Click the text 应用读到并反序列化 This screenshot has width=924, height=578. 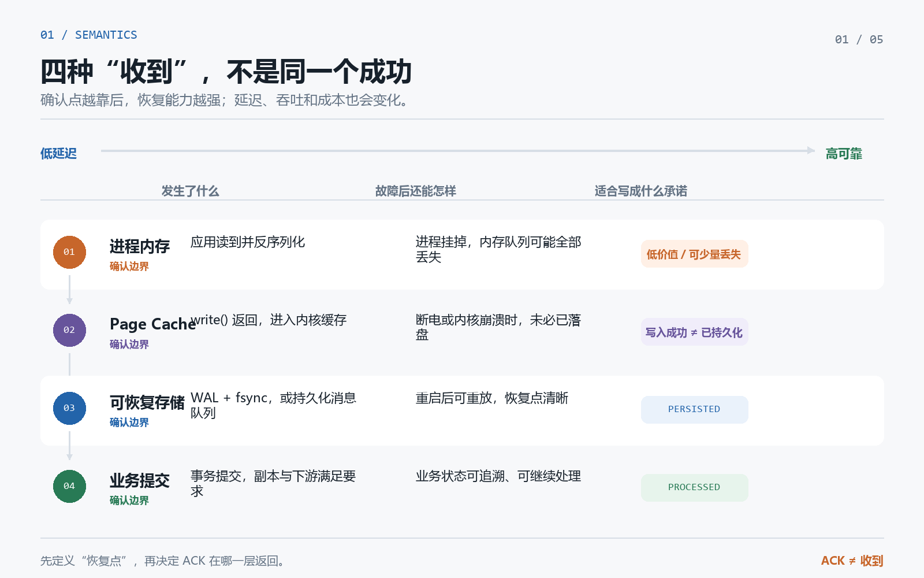248,242
